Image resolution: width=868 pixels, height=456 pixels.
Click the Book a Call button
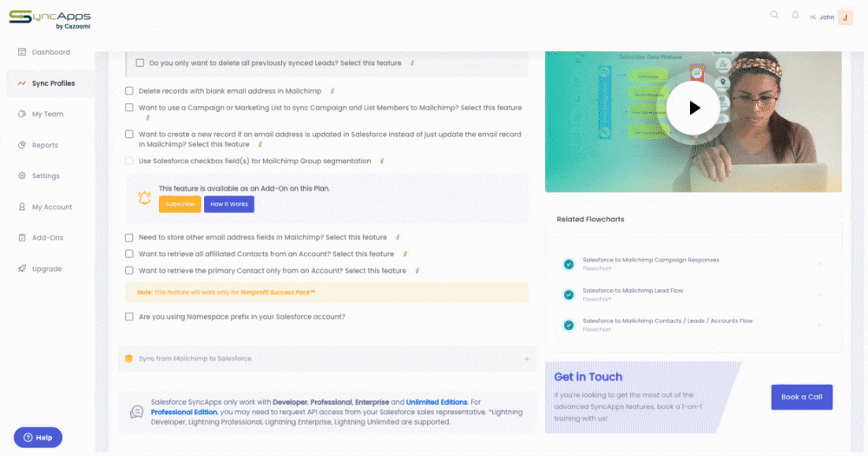point(801,397)
